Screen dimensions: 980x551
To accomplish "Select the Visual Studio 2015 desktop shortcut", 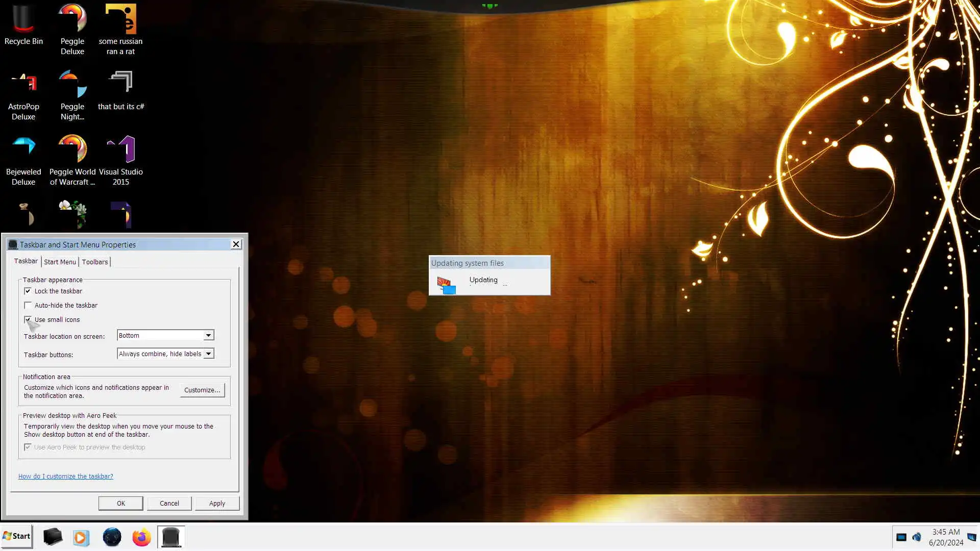I will 121,160.
